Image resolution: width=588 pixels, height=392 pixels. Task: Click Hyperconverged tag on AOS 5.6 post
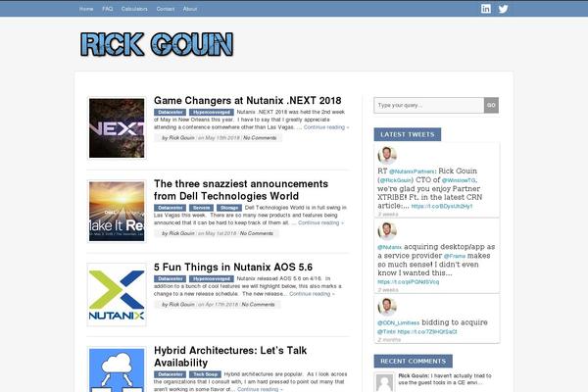coord(212,278)
